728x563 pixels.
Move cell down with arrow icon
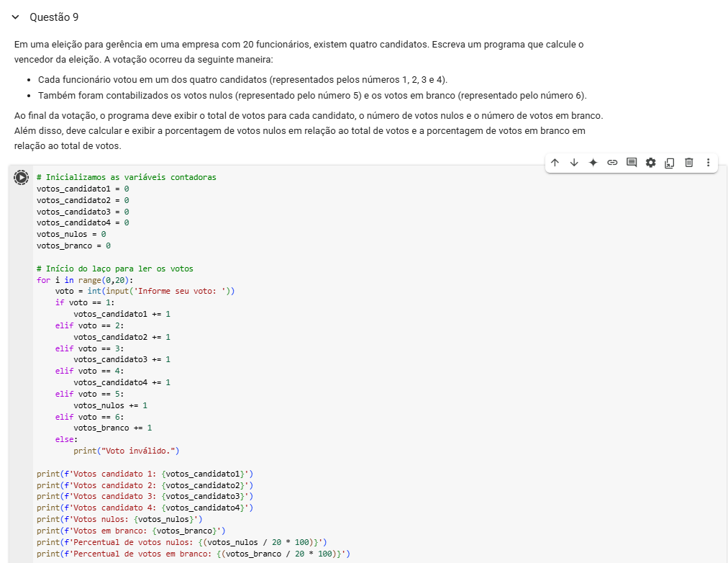pos(574,163)
